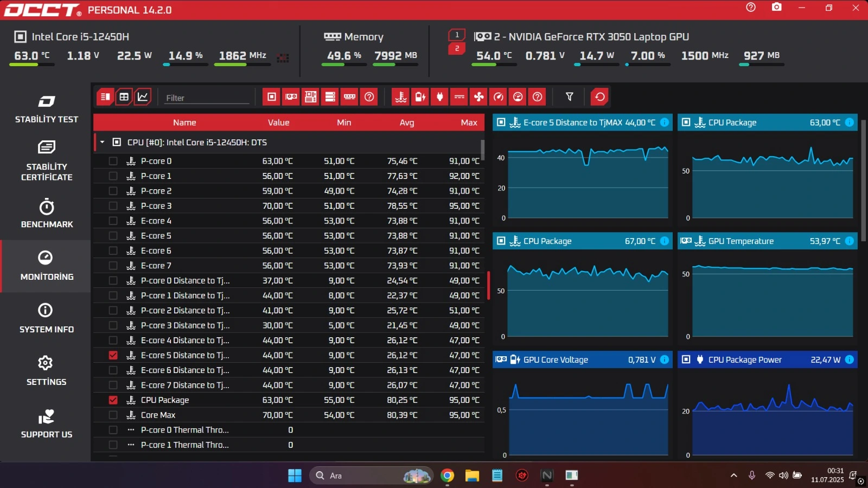
Task: Reset the min/max statistics with the refresh icon
Action: pyautogui.click(x=599, y=97)
